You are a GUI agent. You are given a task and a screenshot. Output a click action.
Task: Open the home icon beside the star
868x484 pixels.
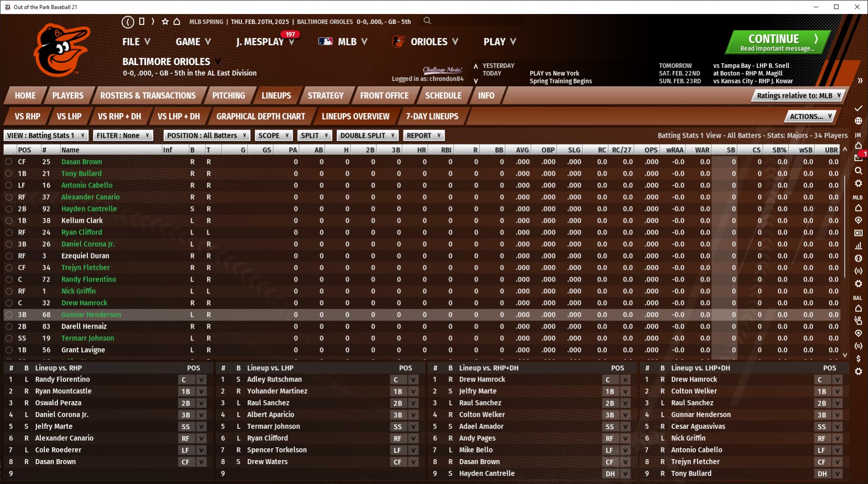(x=177, y=21)
